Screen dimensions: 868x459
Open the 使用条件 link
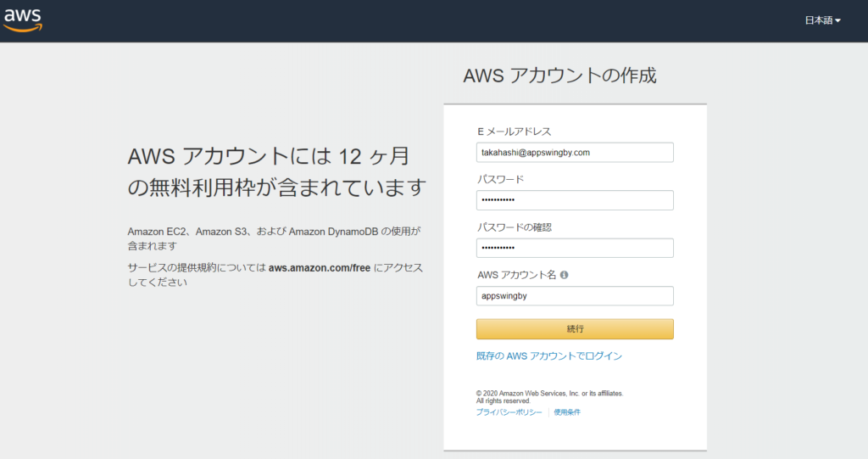(x=567, y=411)
